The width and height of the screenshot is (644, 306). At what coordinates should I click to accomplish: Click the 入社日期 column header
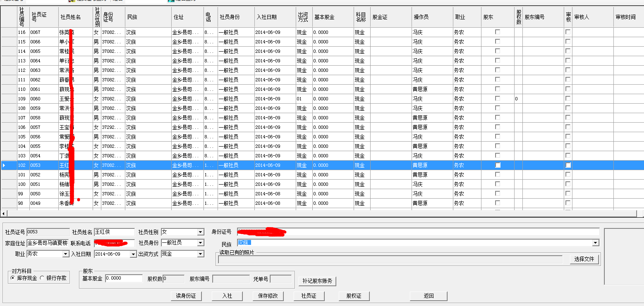click(x=266, y=17)
